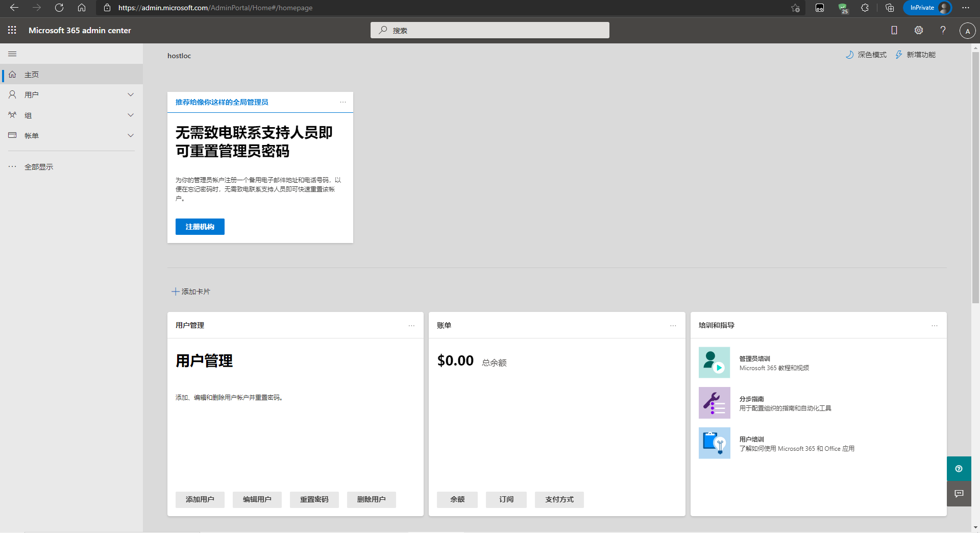This screenshot has height=533, width=980.
Task: Click the Users person icon in sidebar
Action: coord(12,95)
